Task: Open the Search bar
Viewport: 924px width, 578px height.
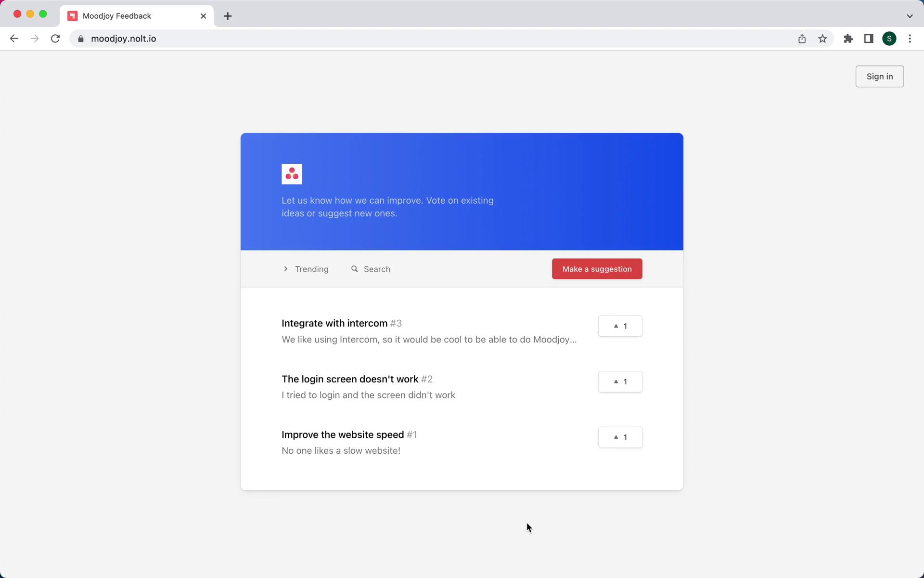Action: (x=371, y=268)
